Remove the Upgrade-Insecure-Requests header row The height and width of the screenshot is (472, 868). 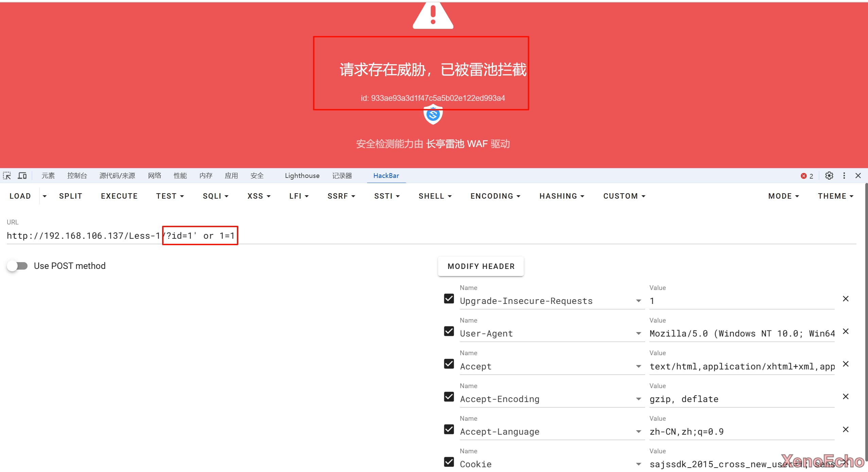pos(846,299)
